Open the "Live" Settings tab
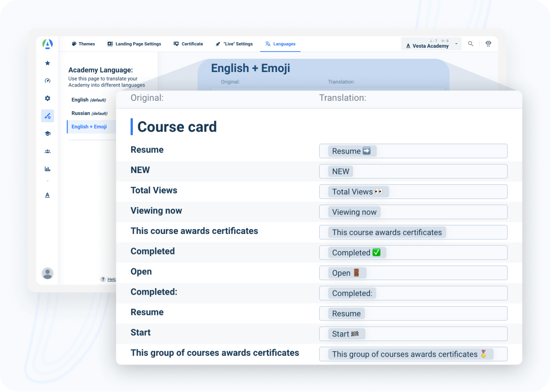This screenshot has width=550, height=392. [234, 44]
